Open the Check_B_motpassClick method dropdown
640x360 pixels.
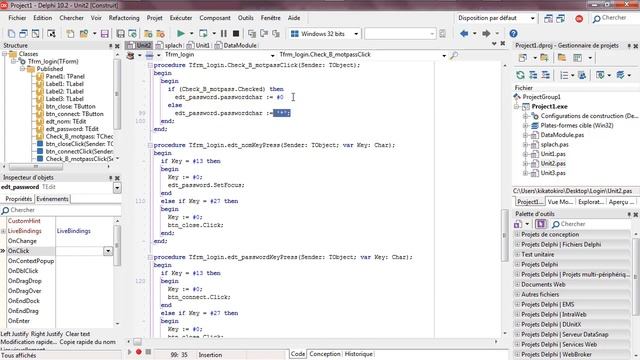point(444,55)
